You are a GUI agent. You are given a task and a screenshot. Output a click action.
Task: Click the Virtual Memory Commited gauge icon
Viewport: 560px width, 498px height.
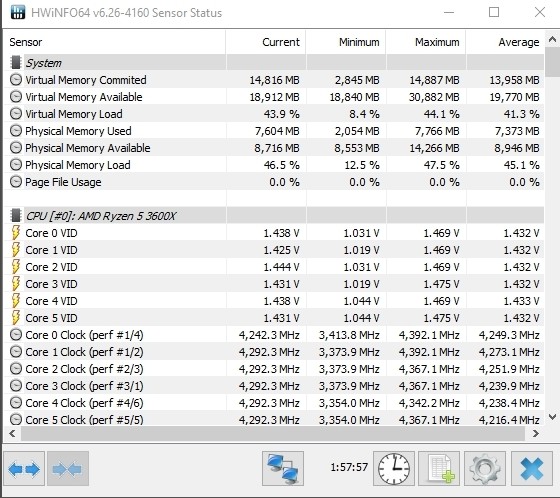16,79
